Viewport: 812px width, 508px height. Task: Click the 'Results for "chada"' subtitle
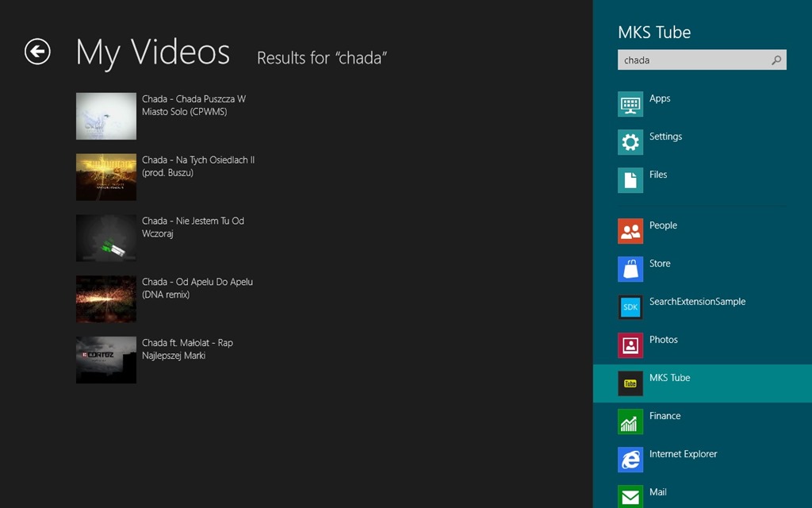(322, 58)
